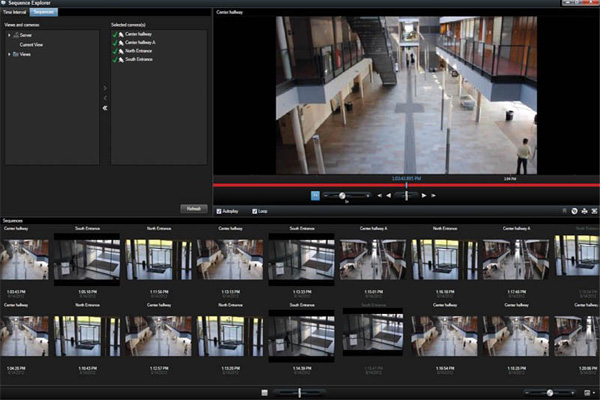The width and height of the screenshot is (600, 400).
Task: Select Current View in the tree
Action: (x=31, y=44)
